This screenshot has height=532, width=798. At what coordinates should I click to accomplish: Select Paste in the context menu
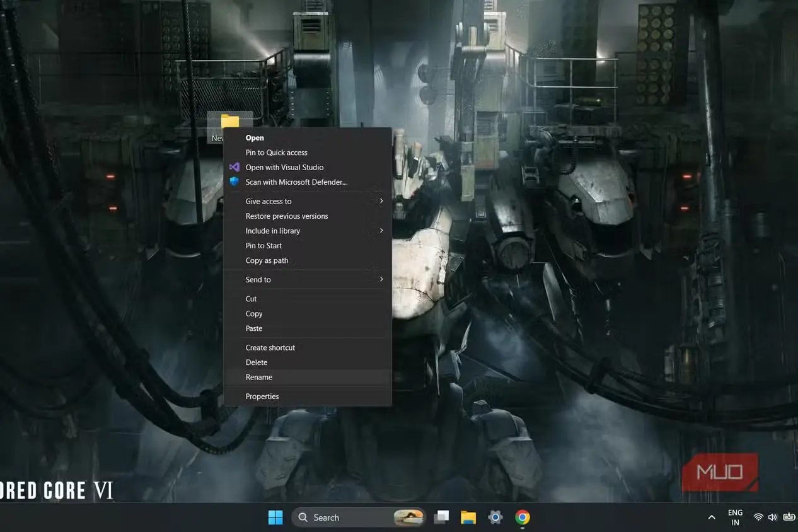(308, 328)
